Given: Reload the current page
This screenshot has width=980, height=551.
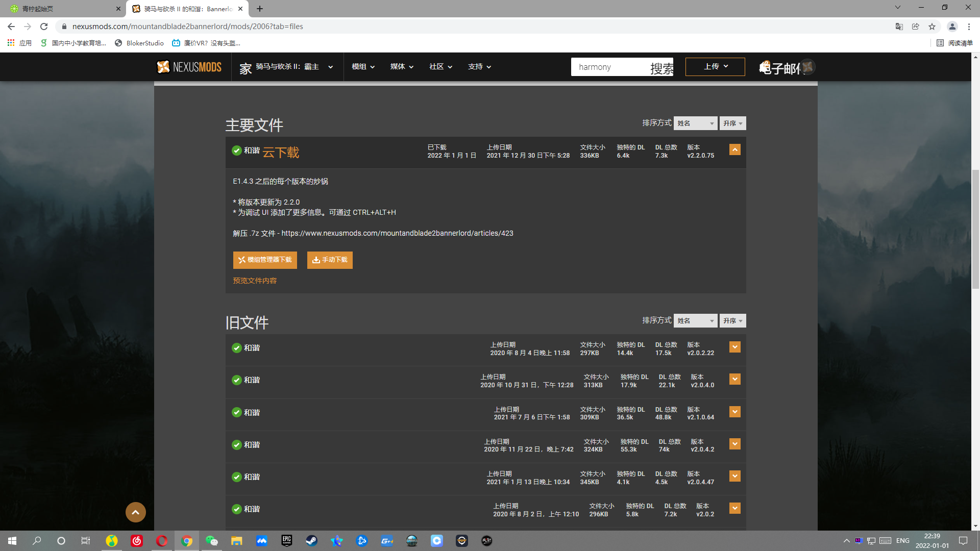Looking at the screenshot, I should [44, 27].
